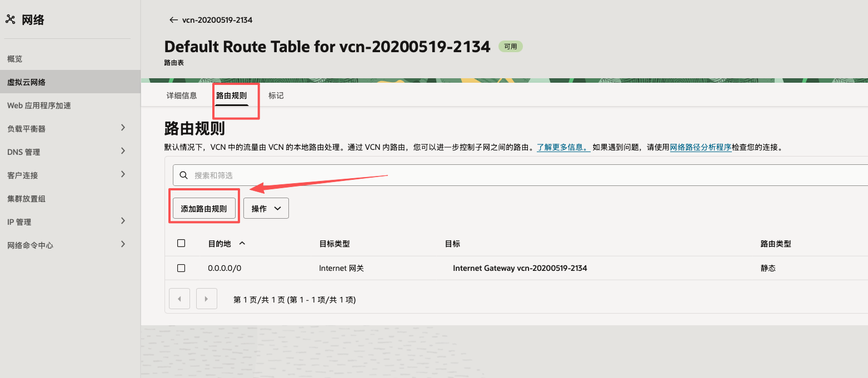The image size is (868, 378).
Task: Expand the 网络命令中心 sidebar section
Action: pos(123,245)
